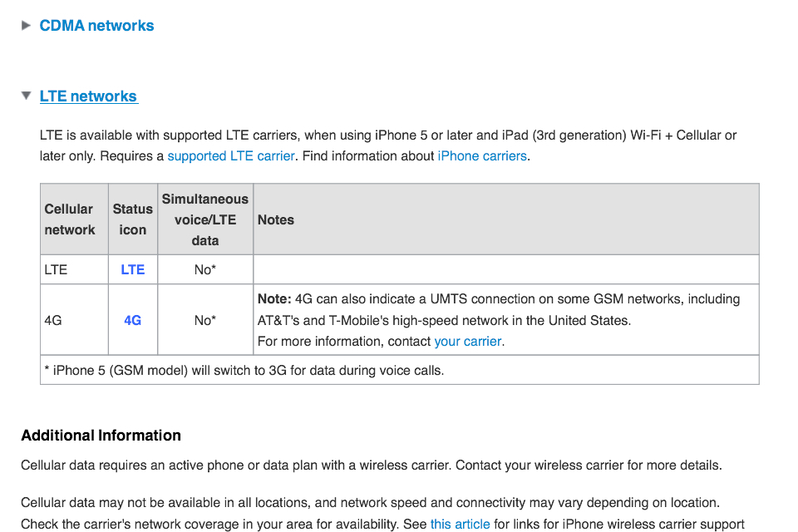Click the blue 4G status icon

133,320
